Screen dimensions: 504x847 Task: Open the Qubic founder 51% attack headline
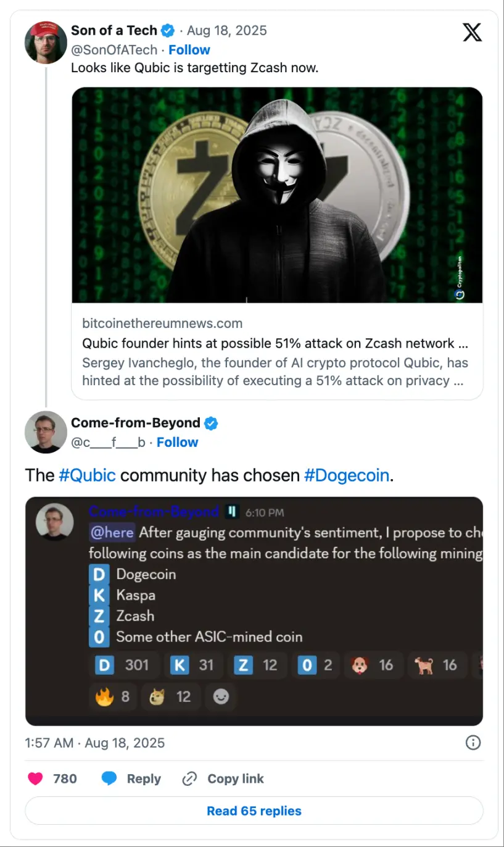click(x=268, y=343)
